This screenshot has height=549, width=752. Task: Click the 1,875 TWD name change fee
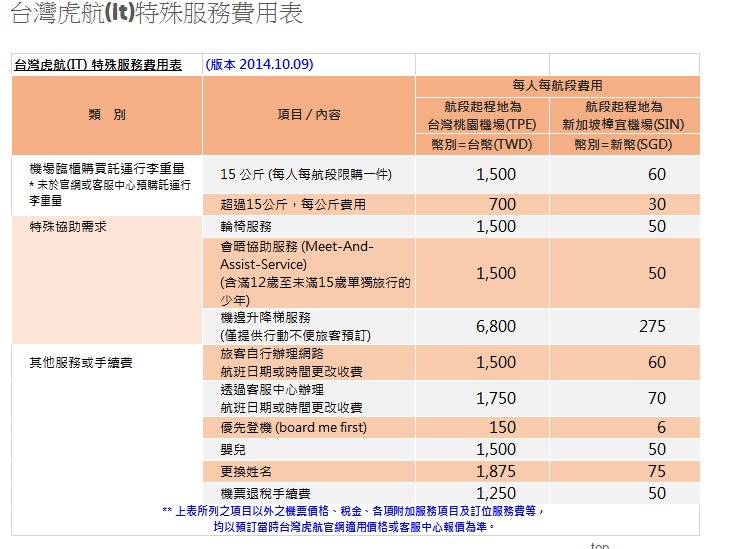496,472
